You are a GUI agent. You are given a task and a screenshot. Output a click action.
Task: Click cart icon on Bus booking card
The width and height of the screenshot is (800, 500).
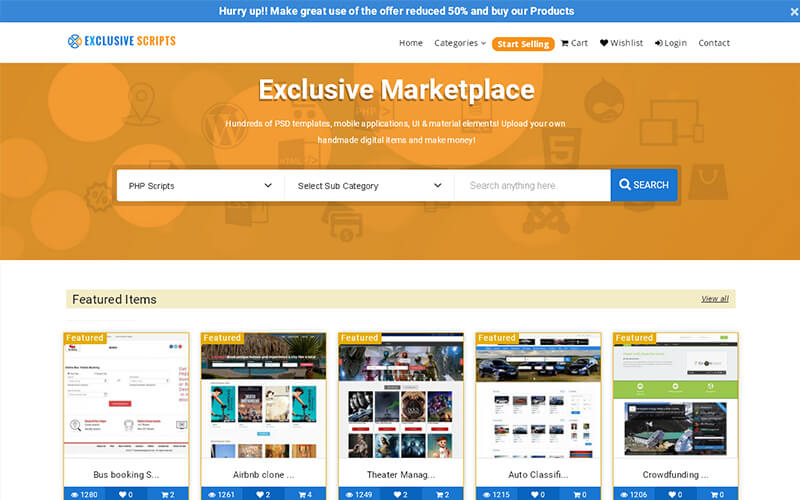tap(164, 494)
